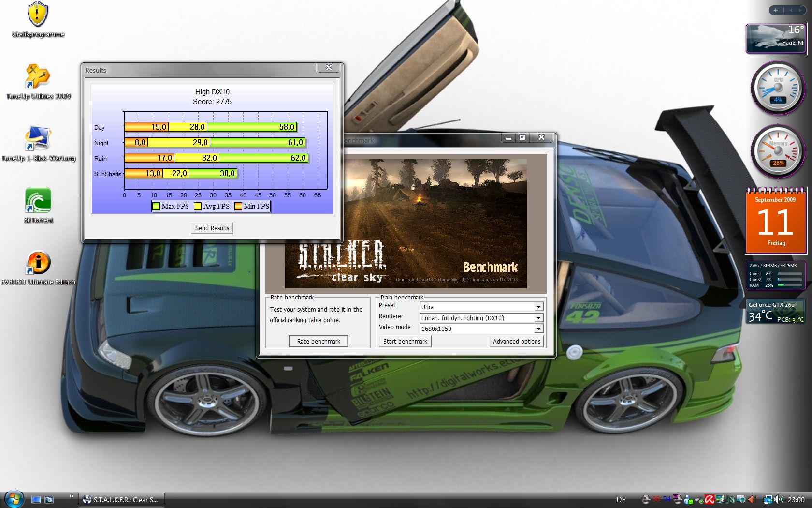The height and width of the screenshot is (508, 812).
Task: Click the Rain max FPS value "62,0"
Action: pyautogui.click(x=298, y=158)
